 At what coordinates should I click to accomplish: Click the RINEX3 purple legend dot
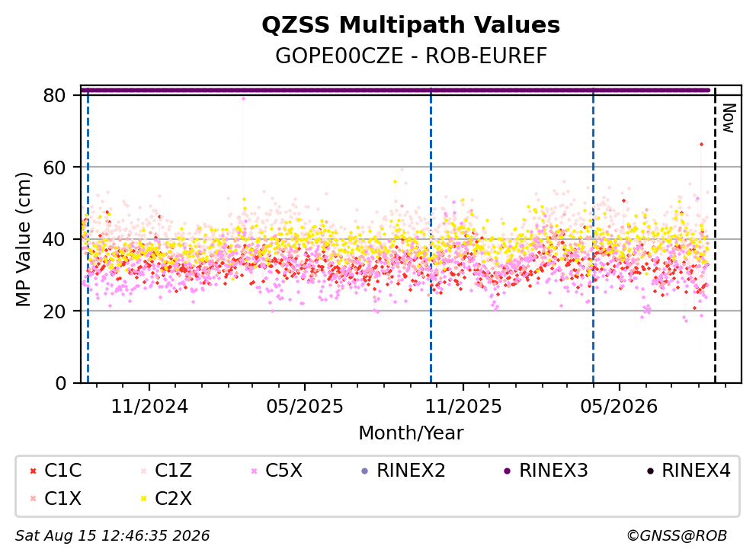tap(508, 471)
